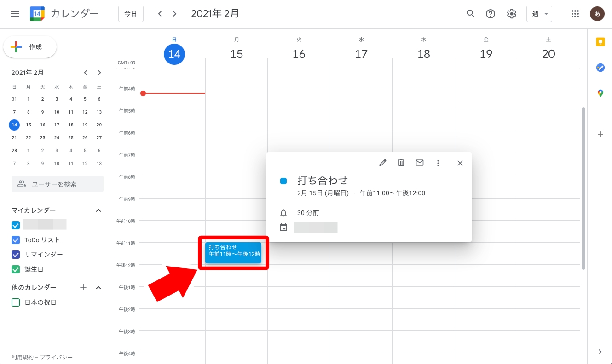Email event details with envelope icon

pyautogui.click(x=420, y=163)
